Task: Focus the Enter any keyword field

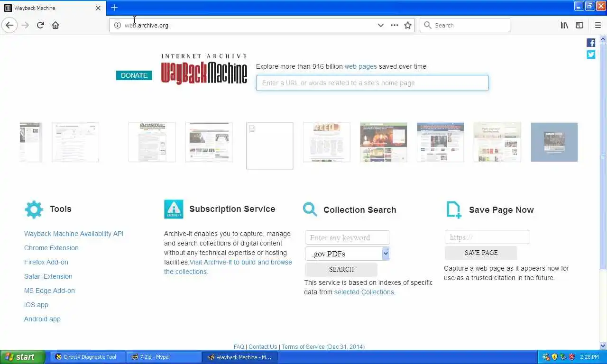Action: (x=348, y=237)
